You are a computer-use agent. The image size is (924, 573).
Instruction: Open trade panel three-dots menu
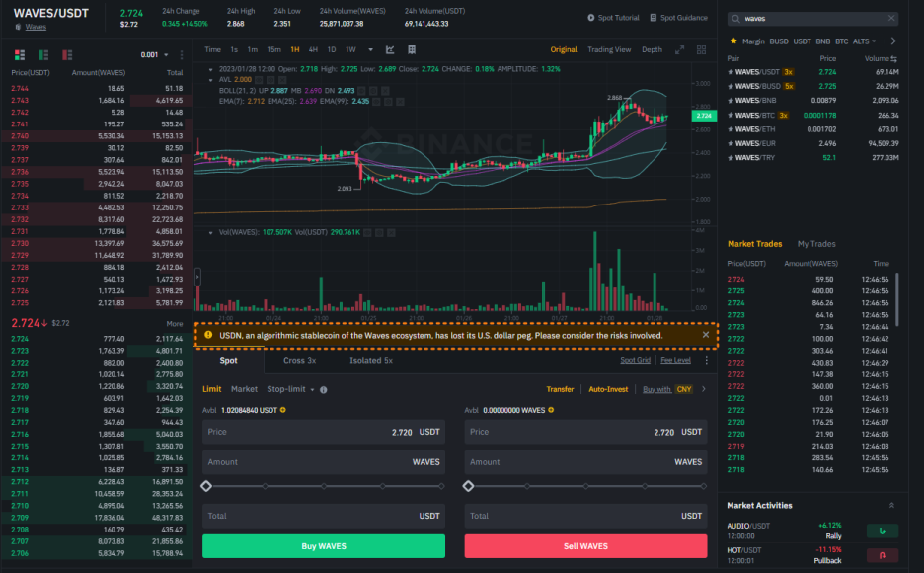pos(707,360)
